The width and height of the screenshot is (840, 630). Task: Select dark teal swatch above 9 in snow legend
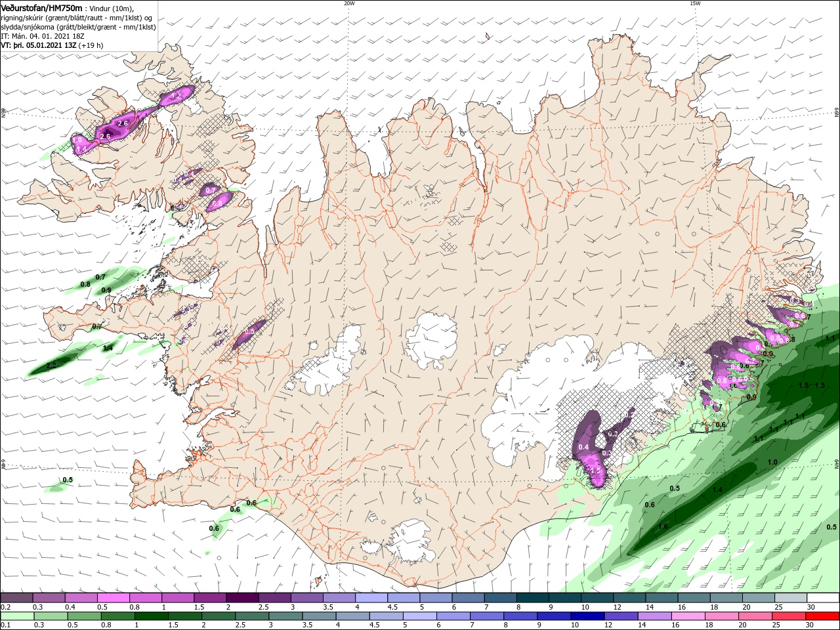(564, 598)
